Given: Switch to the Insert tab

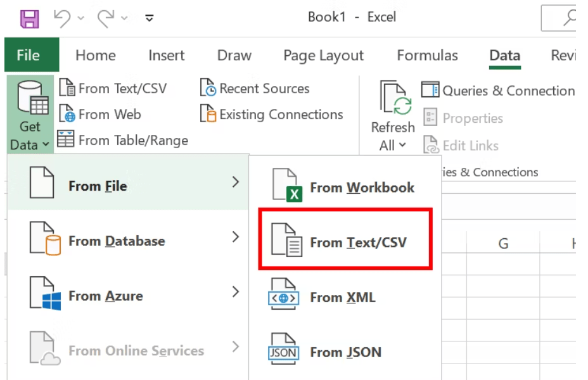Looking at the screenshot, I should (x=166, y=56).
